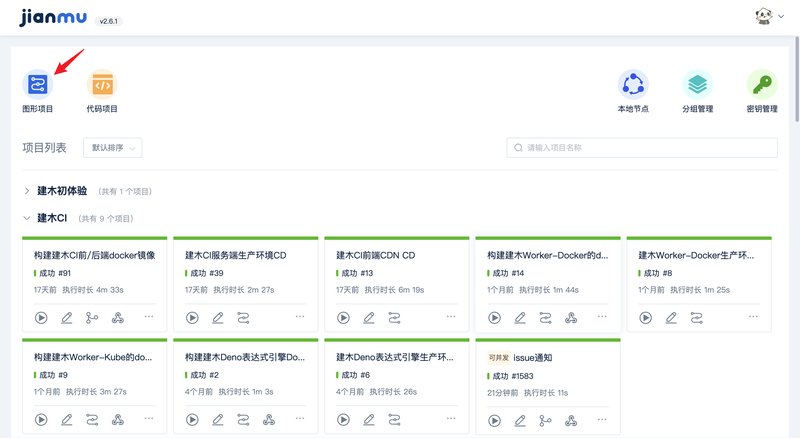Open the 图形项目 graphical project icon
This screenshot has height=438, width=800.
coord(38,85)
